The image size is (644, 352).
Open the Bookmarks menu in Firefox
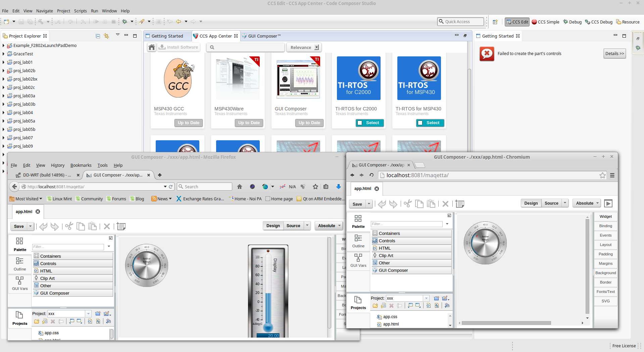pyautogui.click(x=81, y=165)
